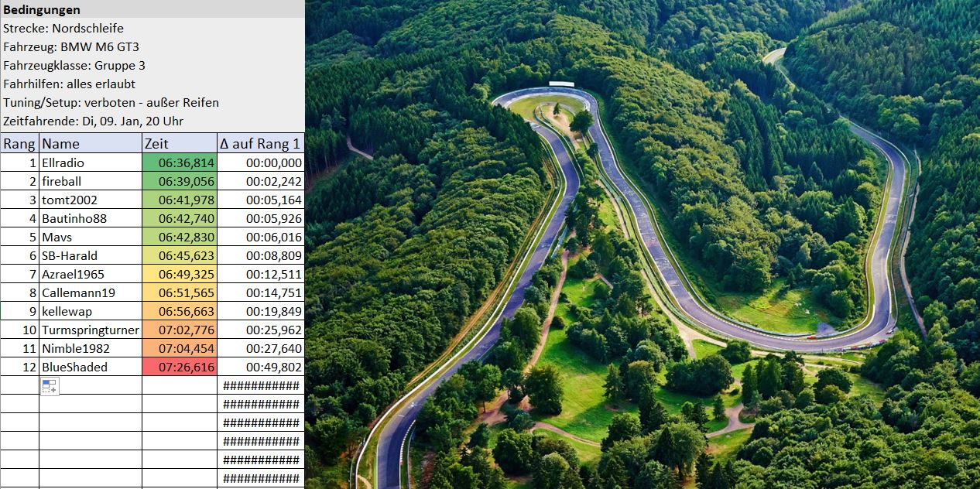Select the time cell 06:42,740
Image resolution: width=980 pixels, height=489 pixels.
(180, 218)
